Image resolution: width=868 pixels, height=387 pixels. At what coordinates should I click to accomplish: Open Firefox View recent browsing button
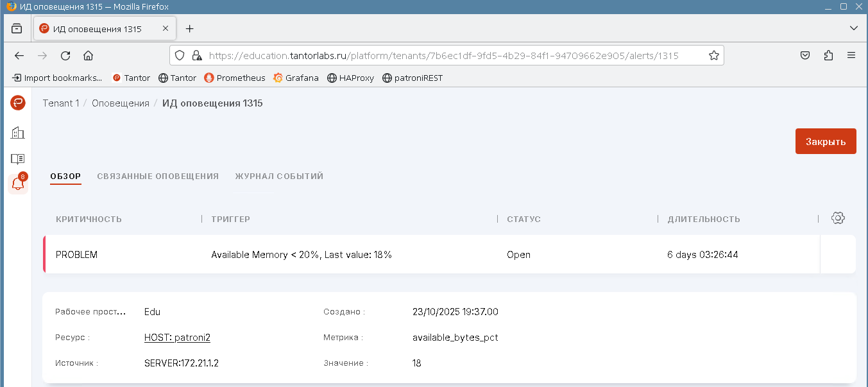coord(17,29)
